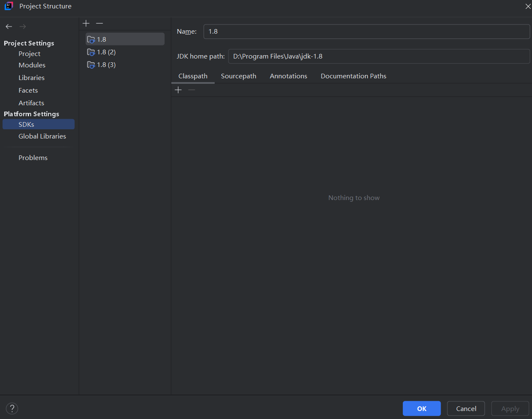This screenshot has width=532, height=419.
Task: Open the Problems page
Action: (x=33, y=157)
